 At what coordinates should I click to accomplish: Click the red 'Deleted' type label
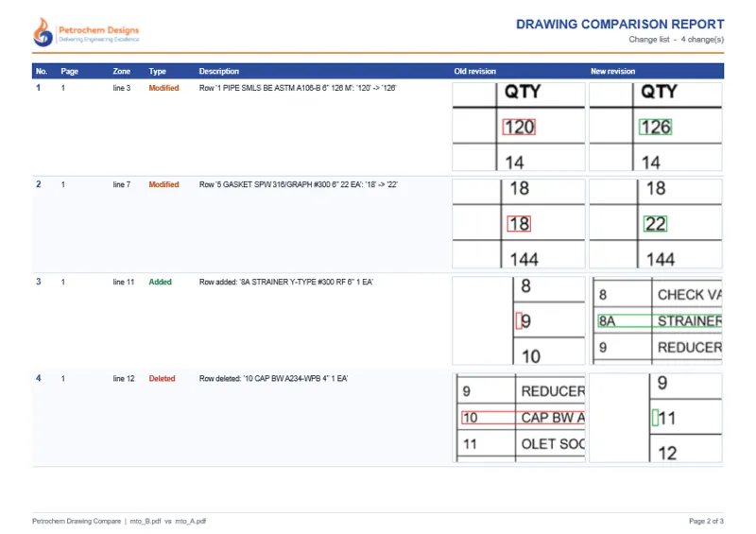[162, 378]
